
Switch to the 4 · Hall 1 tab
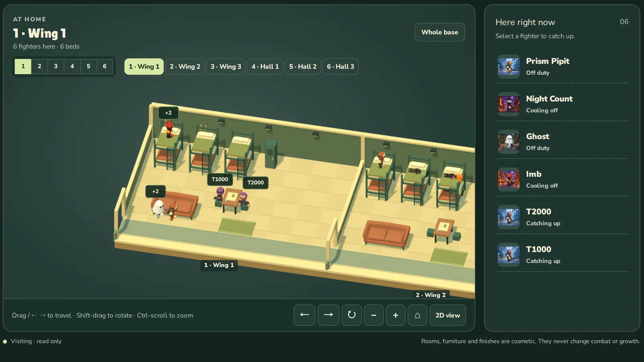click(265, 66)
